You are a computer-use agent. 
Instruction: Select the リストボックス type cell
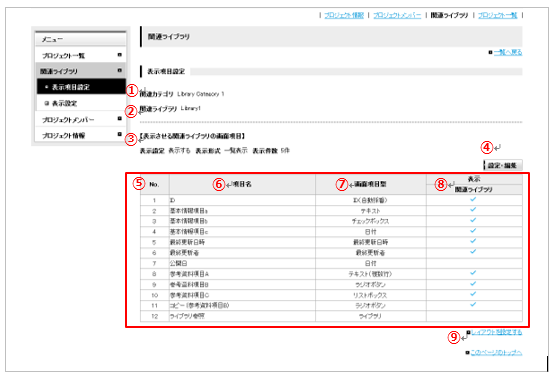(x=370, y=295)
